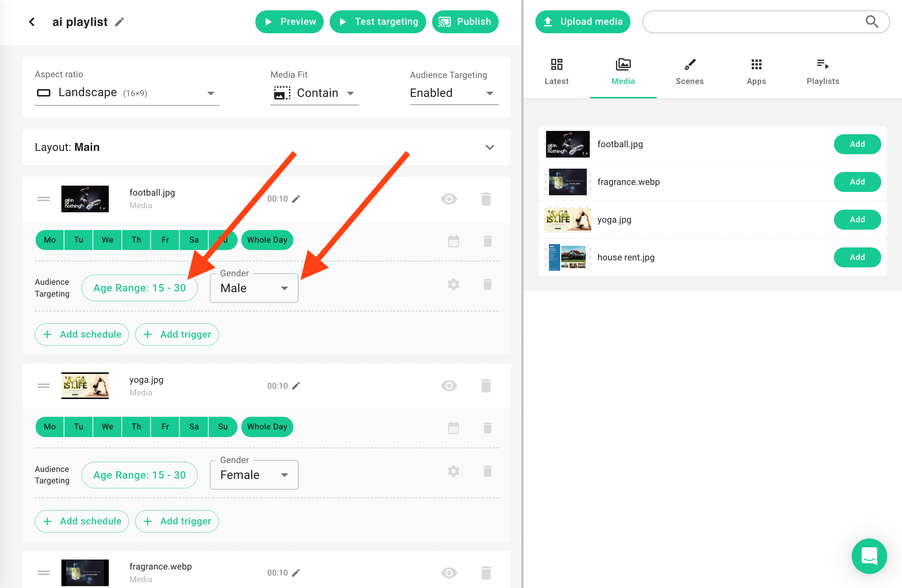This screenshot has width=902, height=588.
Task: Collapse the Layout: Main section
Action: click(x=489, y=148)
